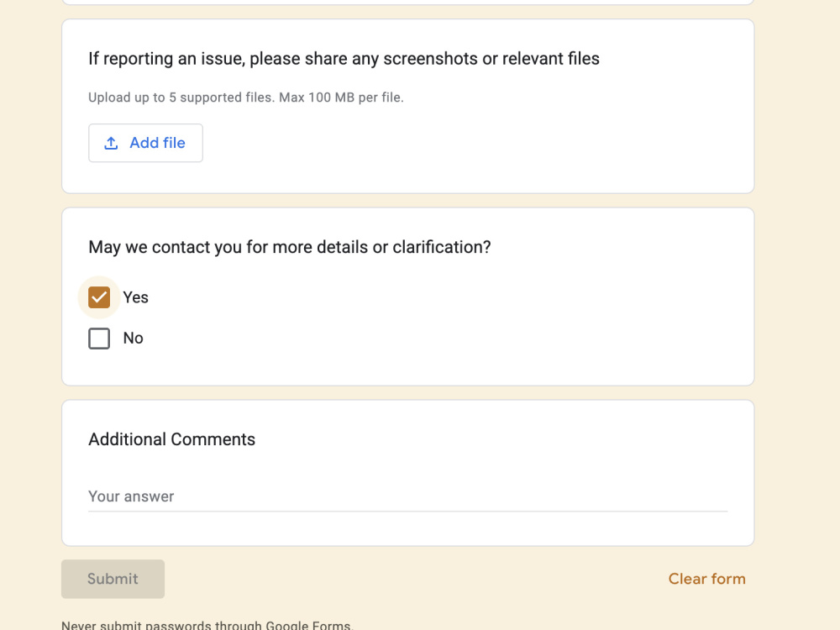Click the 'No' option label
The image size is (840, 630).
point(133,339)
